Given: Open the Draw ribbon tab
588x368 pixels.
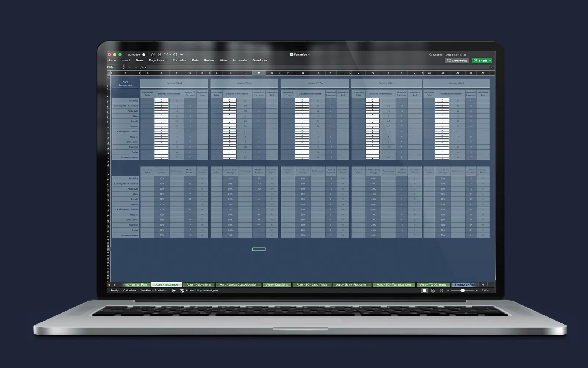Looking at the screenshot, I should pos(139,60).
